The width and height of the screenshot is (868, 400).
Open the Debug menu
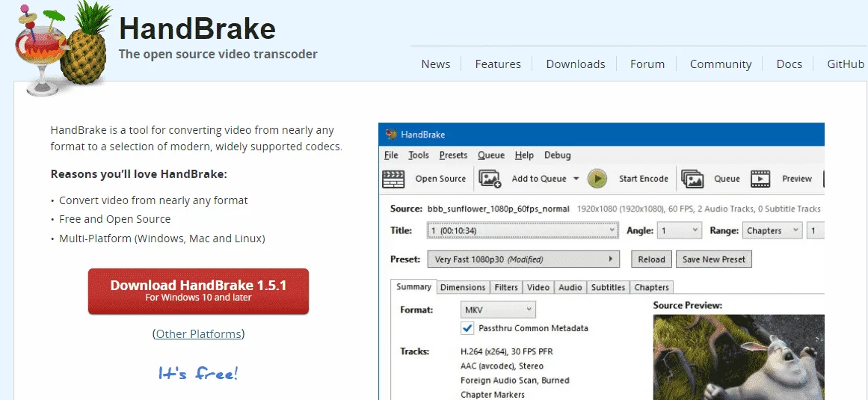point(558,155)
